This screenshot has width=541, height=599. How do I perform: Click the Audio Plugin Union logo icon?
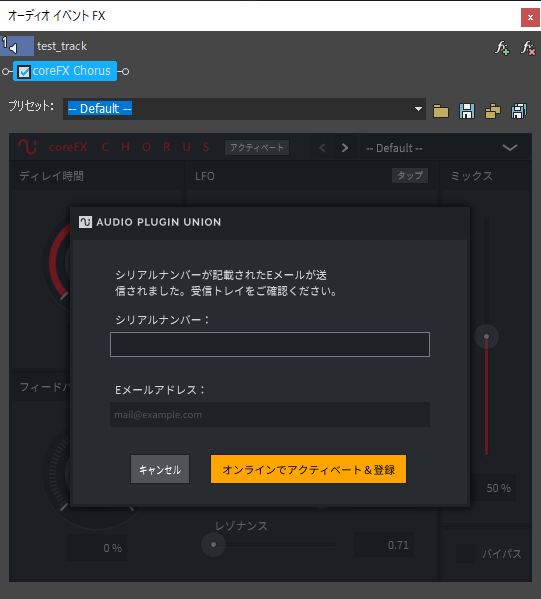(x=85, y=222)
